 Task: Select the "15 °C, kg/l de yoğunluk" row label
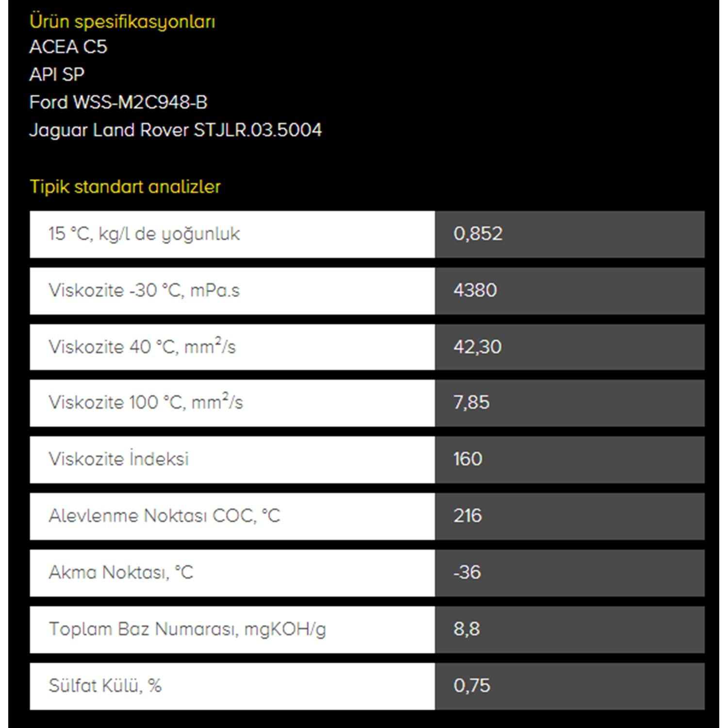click(144, 234)
